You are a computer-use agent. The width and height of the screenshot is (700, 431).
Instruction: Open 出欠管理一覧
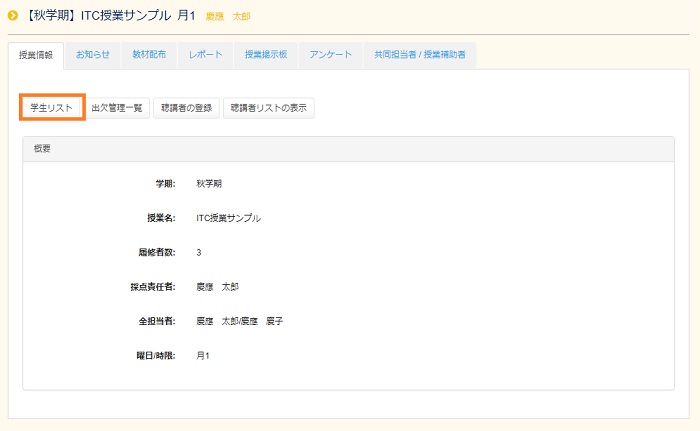click(x=117, y=108)
